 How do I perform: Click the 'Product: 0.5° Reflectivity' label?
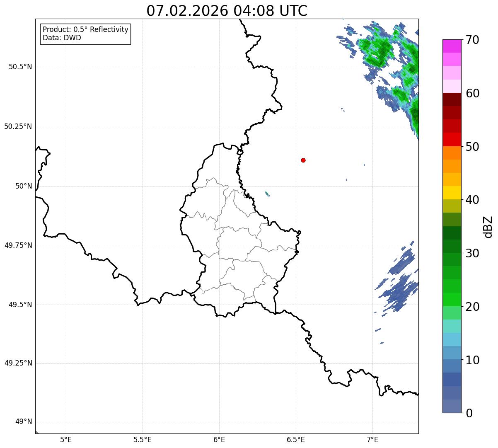(x=85, y=30)
